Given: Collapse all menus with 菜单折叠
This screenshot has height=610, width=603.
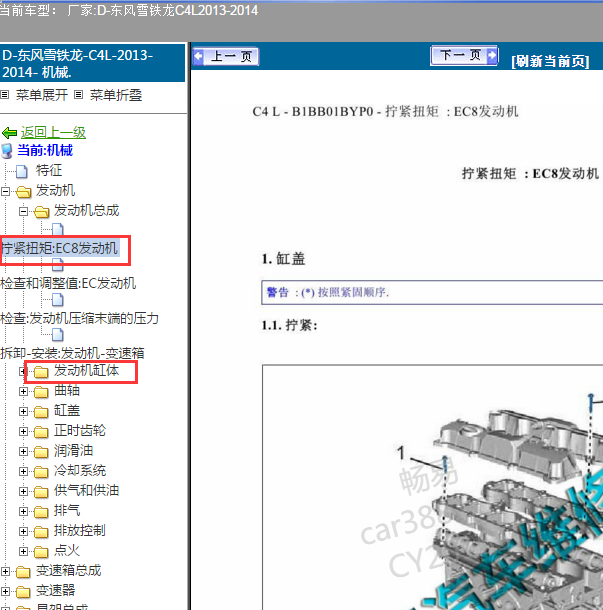Looking at the screenshot, I should click(116, 95).
